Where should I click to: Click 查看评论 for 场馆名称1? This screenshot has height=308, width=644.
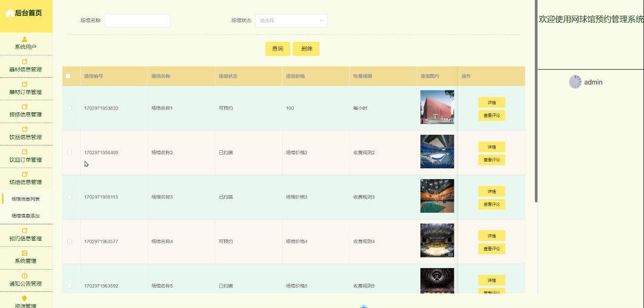[492, 115]
